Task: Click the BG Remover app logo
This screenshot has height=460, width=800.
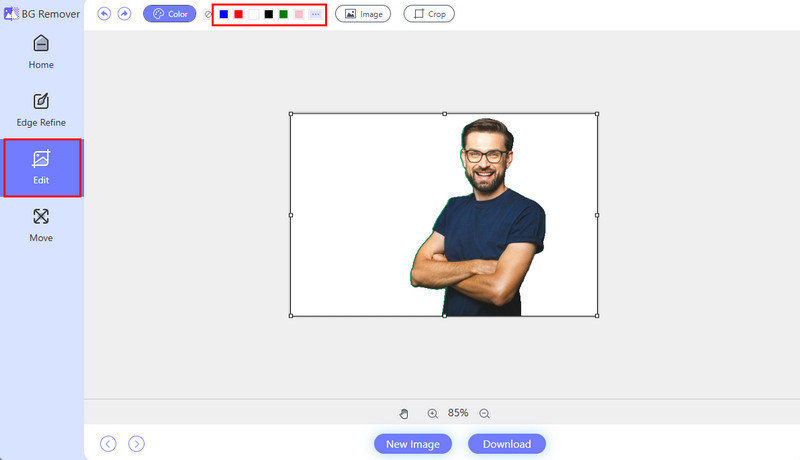Action: pyautogui.click(x=11, y=14)
